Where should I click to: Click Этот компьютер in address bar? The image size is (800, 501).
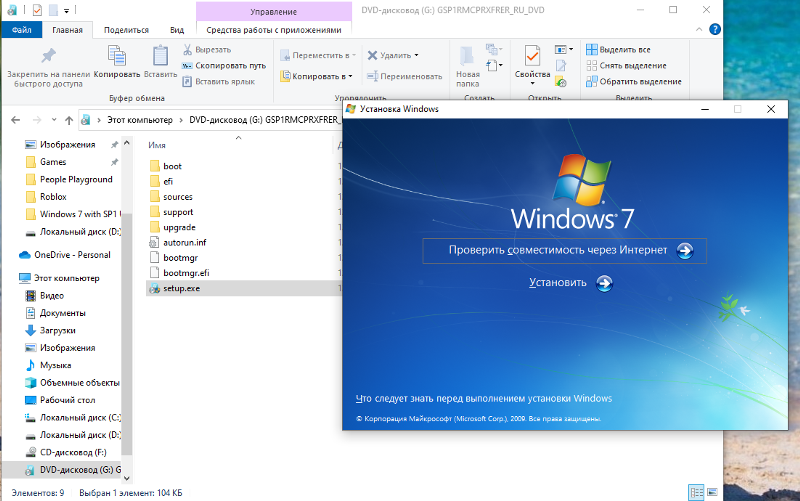pos(140,120)
